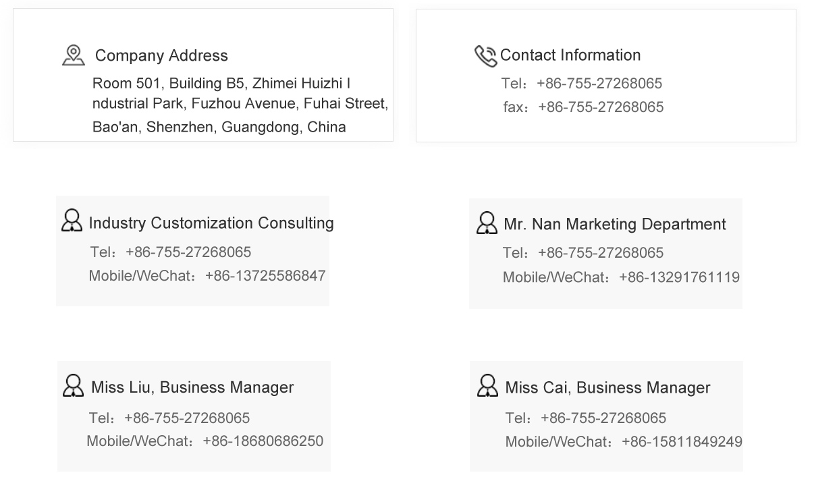The image size is (814, 504).
Task: Click the map pin icon beside Company Address
Action: click(74, 55)
